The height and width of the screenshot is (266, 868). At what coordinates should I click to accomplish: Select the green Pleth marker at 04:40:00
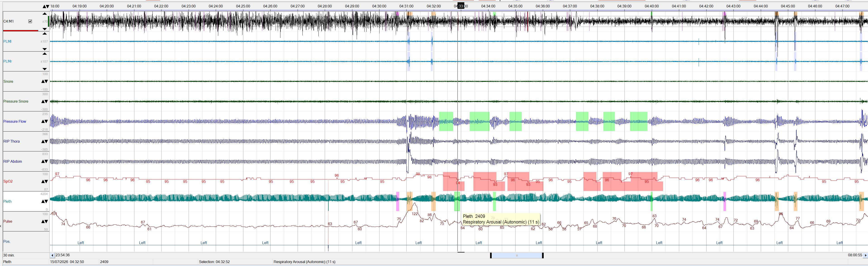click(x=652, y=201)
